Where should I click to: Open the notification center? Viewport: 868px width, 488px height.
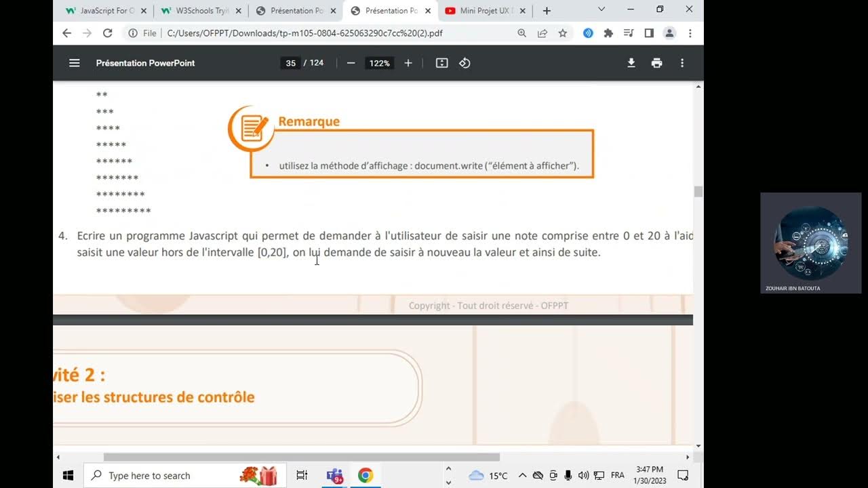(x=683, y=475)
